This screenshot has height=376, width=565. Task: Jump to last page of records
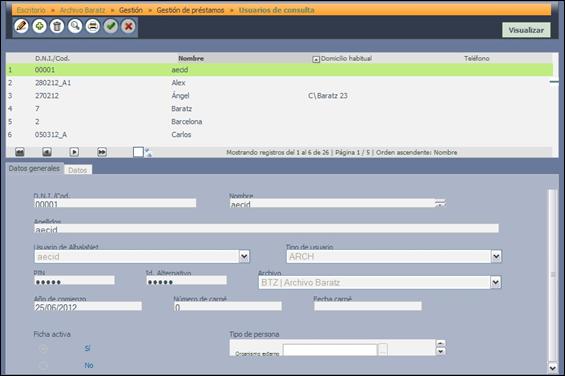102,152
